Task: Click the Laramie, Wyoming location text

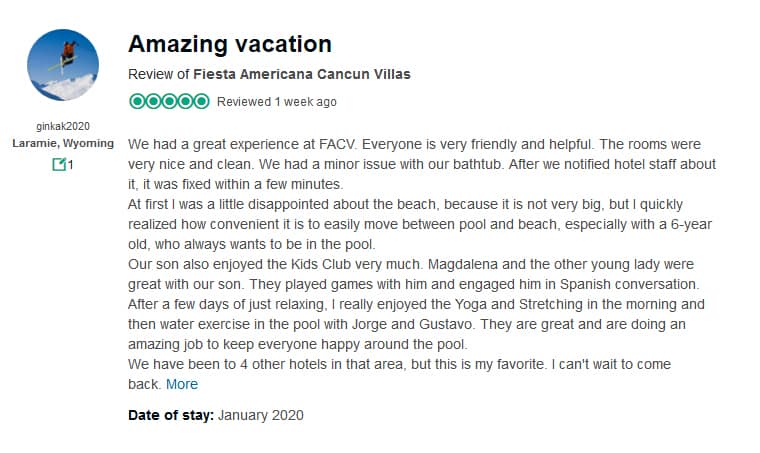Action: [x=63, y=143]
